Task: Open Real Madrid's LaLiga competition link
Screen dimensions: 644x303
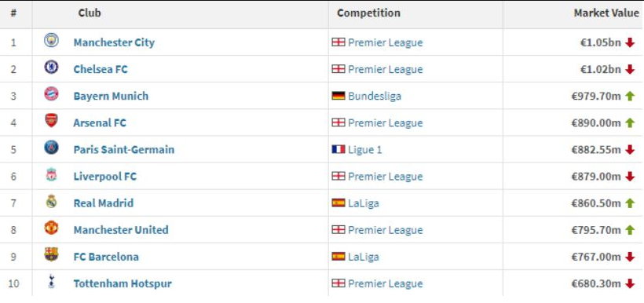Action: click(x=364, y=203)
